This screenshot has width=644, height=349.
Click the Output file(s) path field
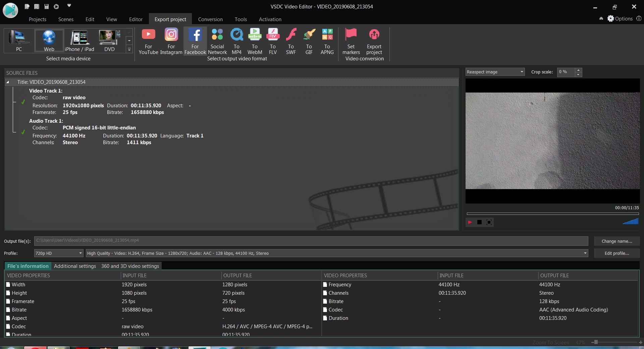311,241
